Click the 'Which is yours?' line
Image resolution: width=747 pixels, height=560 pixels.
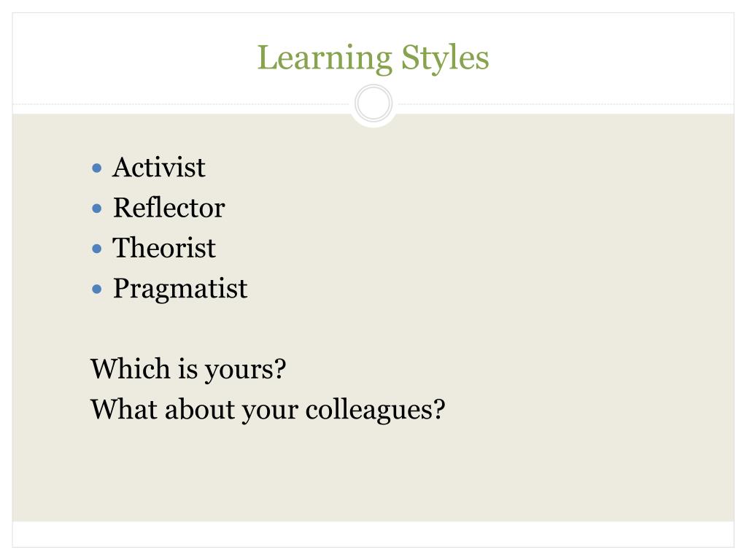tap(188, 369)
